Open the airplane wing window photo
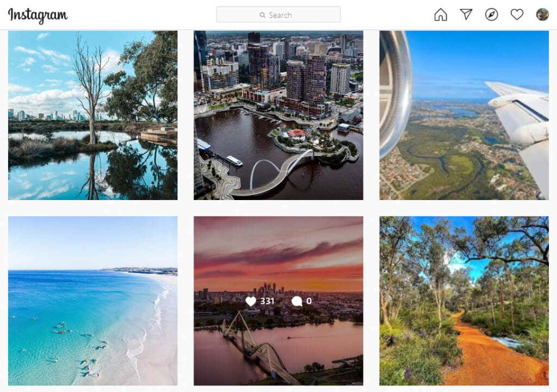 464,115
